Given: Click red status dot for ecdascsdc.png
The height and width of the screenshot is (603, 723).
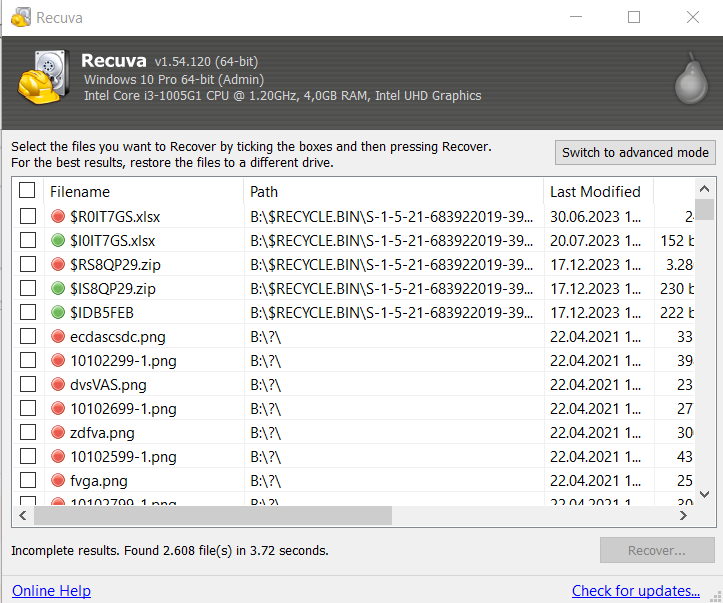Looking at the screenshot, I should (x=58, y=336).
